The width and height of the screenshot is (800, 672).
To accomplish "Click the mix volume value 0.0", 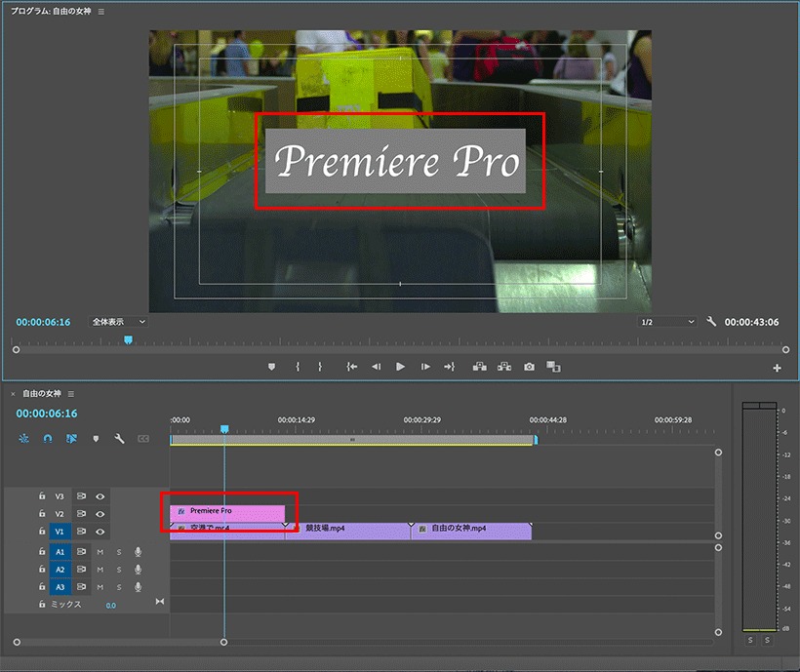I will click(110, 606).
